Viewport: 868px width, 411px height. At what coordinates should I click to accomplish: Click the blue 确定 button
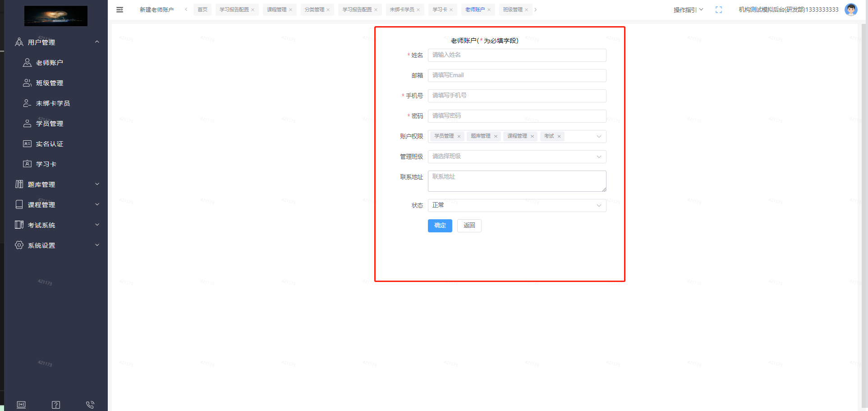(440, 226)
